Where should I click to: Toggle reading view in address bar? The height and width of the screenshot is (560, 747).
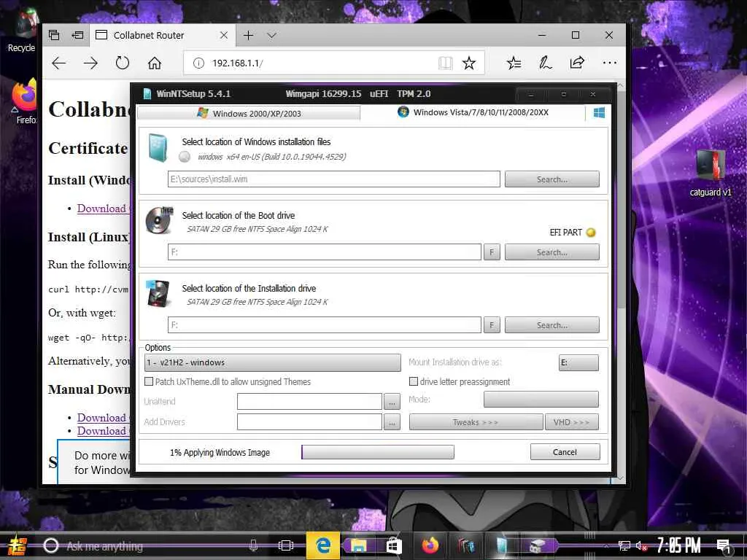(x=445, y=63)
